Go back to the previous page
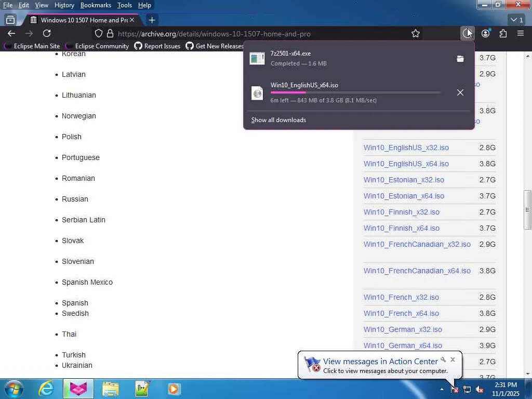This screenshot has width=532, height=399. pyautogui.click(x=11, y=34)
